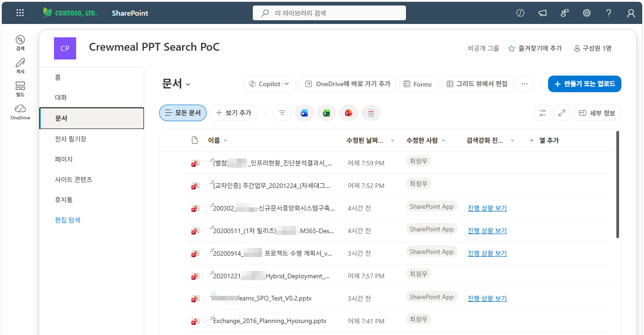Click the file type column header icon
Viewport: 644px width, 335px height.
(195, 140)
